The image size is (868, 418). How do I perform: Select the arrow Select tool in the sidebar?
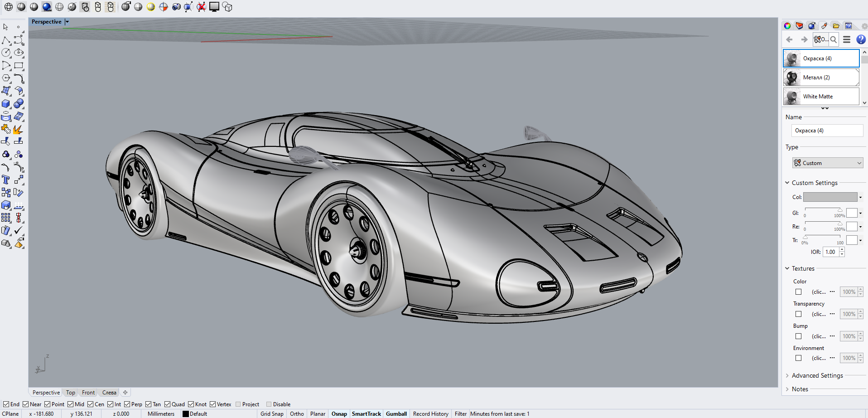pyautogui.click(x=6, y=26)
